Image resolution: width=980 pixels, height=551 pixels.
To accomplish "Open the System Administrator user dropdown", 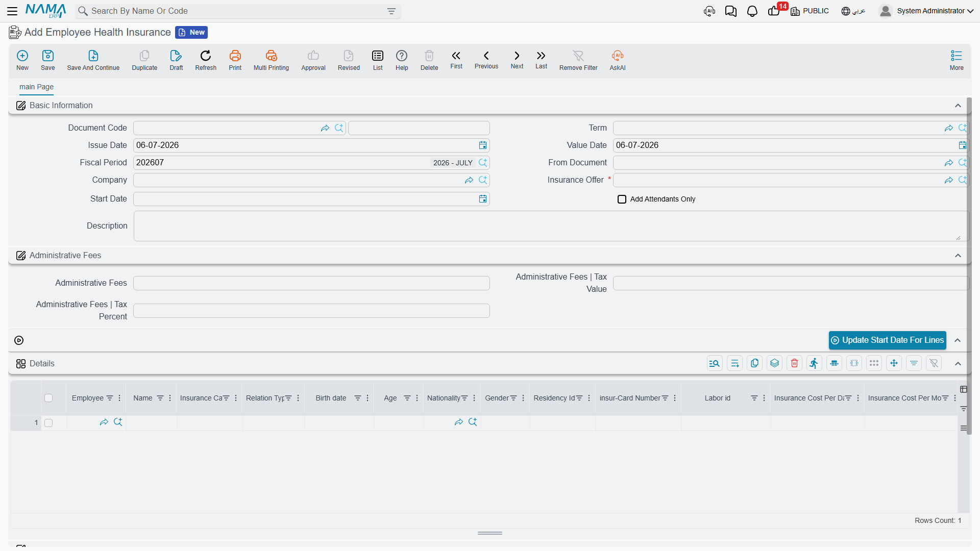I will point(926,11).
